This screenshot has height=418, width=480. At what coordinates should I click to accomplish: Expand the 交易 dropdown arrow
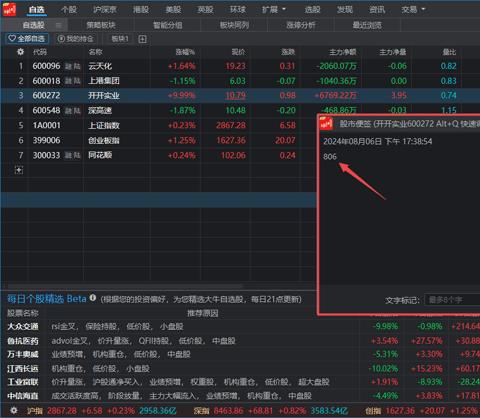pos(423,9)
